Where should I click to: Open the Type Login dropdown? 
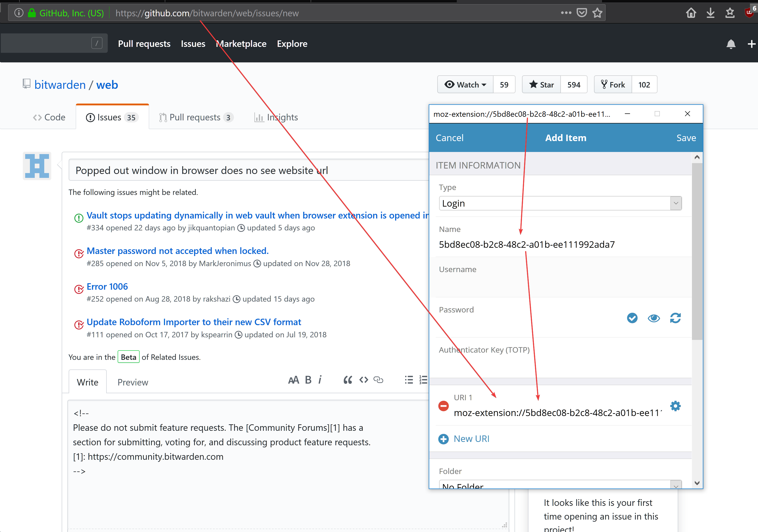(x=560, y=203)
